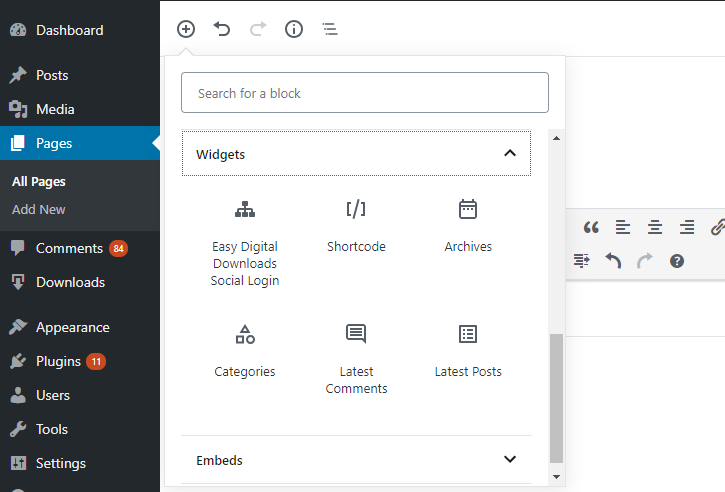The width and height of the screenshot is (725, 492).
Task: Go to Appearance in sidebar
Action: (72, 327)
